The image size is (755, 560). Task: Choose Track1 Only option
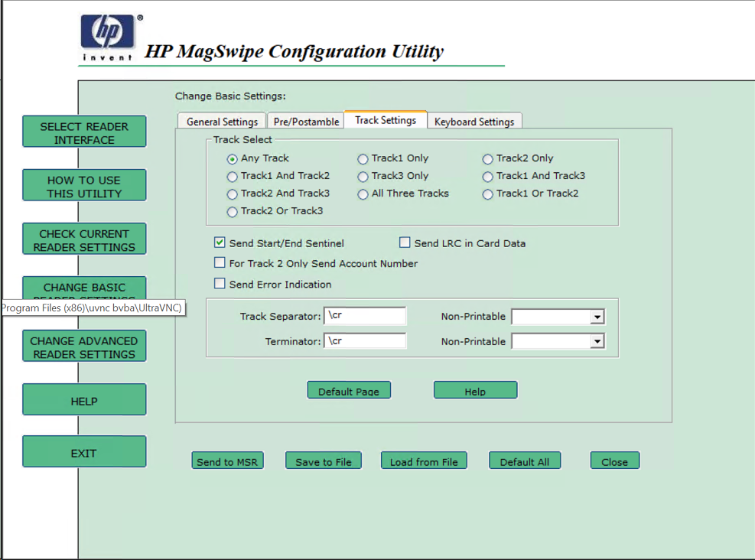pyautogui.click(x=363, y=159)
